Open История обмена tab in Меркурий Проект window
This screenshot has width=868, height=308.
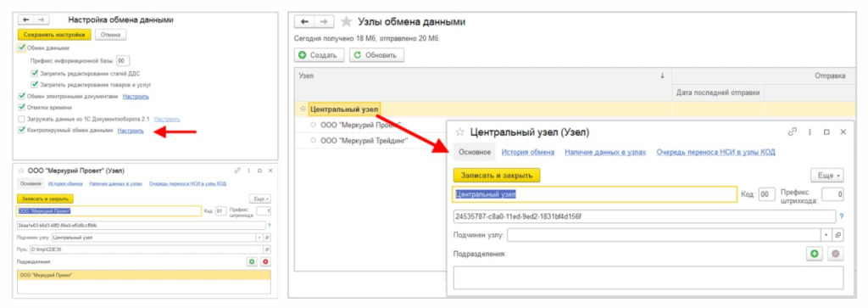pos(65,183)
